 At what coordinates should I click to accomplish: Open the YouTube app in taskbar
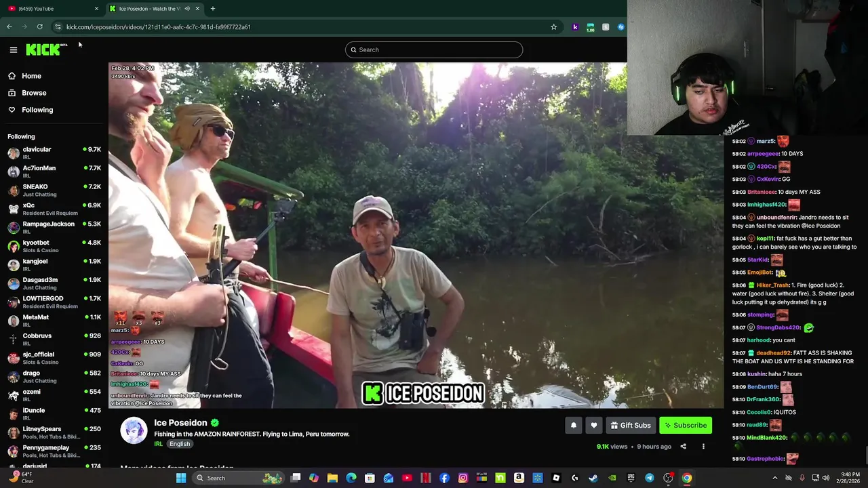point(407,478)
